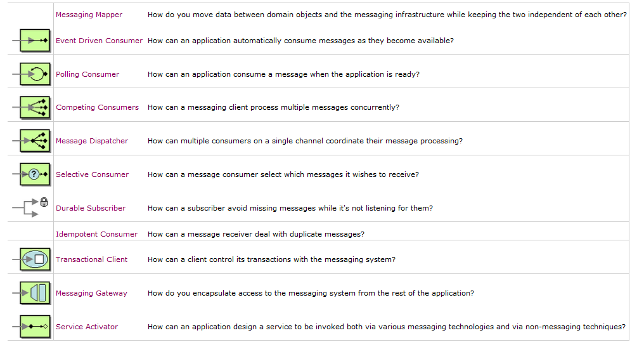The width and height of the screenshot is (644, 347).
Task: Click the Message Dispatcher pattern icon
Action: tap(34, 141)
